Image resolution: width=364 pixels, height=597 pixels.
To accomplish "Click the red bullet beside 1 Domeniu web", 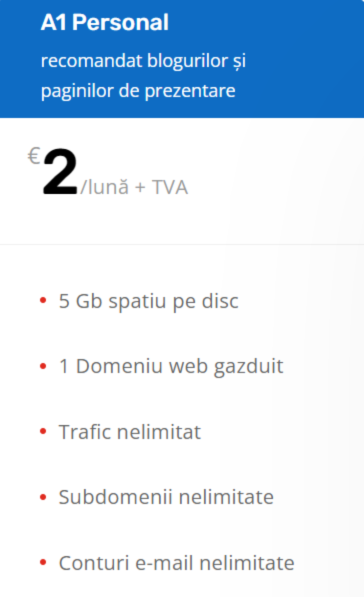I will 43,366.
